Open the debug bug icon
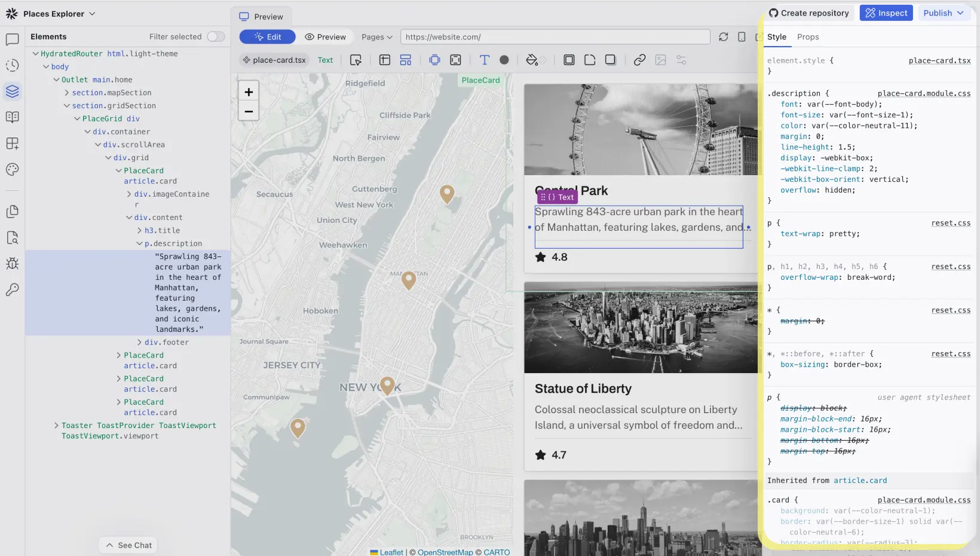 coord(12,264)
